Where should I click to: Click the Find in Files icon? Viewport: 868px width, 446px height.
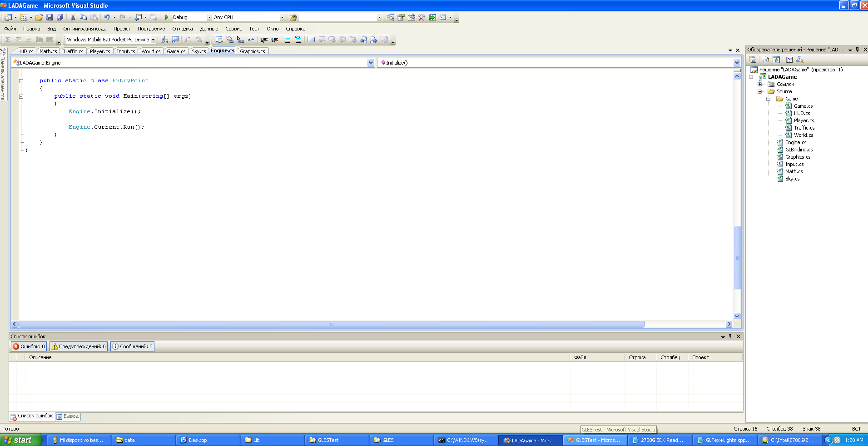[x=293, y=17]
